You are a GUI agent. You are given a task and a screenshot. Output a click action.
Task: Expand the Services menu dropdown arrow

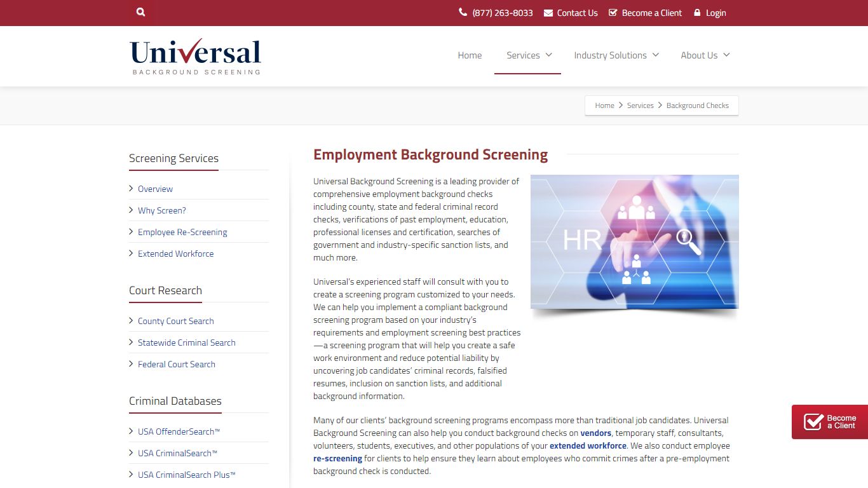549,55
